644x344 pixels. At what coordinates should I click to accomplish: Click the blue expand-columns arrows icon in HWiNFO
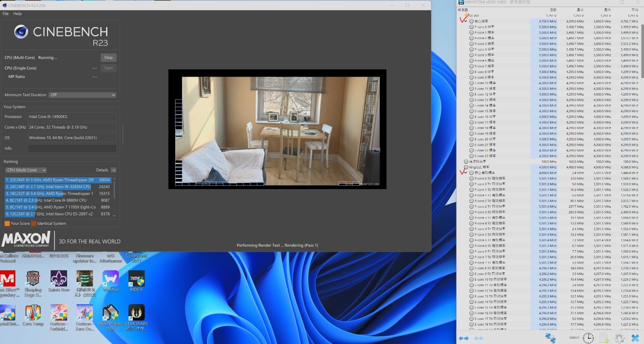point(464,338)
